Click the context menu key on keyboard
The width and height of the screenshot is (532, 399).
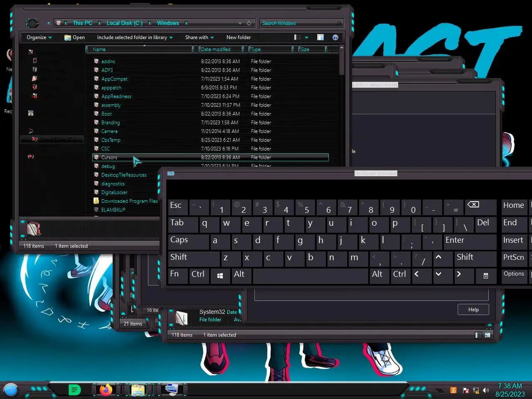(x=485, y=276)
